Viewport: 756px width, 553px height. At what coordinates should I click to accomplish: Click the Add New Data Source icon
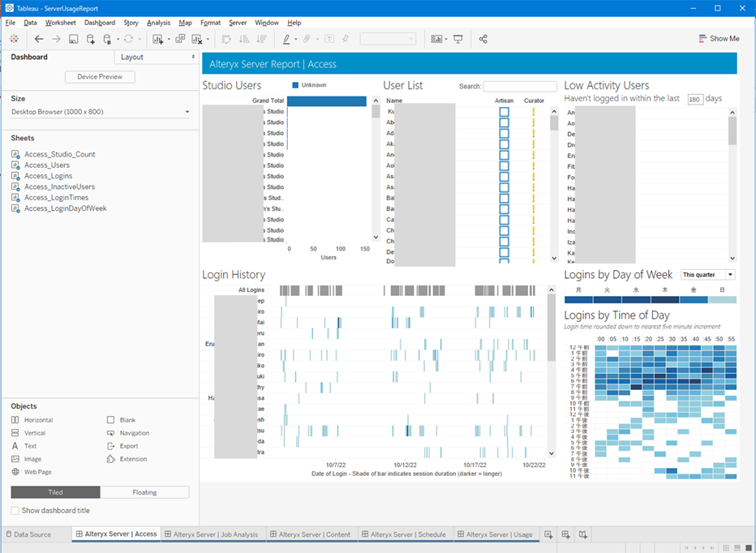click(x=90, y=39)
